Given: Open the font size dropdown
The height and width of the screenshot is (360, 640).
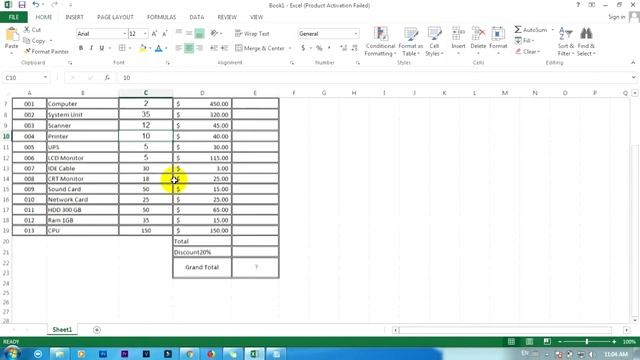Looking at the screenshot, I should click(x=145, y=33).
